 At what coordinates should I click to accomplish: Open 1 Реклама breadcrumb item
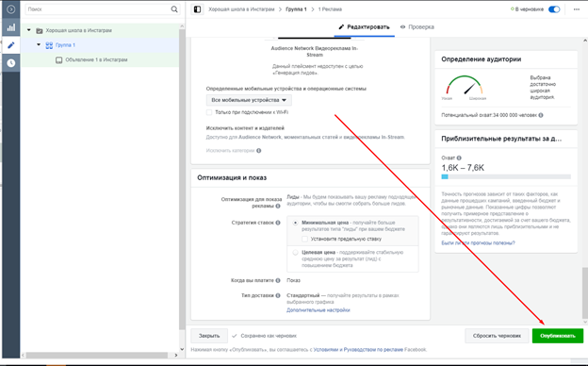(x=330, y=9)
